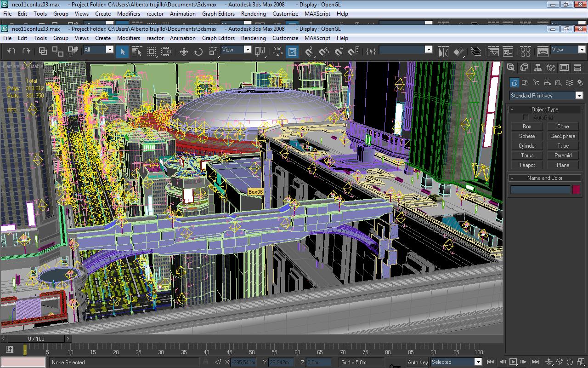The image size is (588, 368).
Task: Open Edit Named Selection Sets
Action: click(x=371, y=52)
